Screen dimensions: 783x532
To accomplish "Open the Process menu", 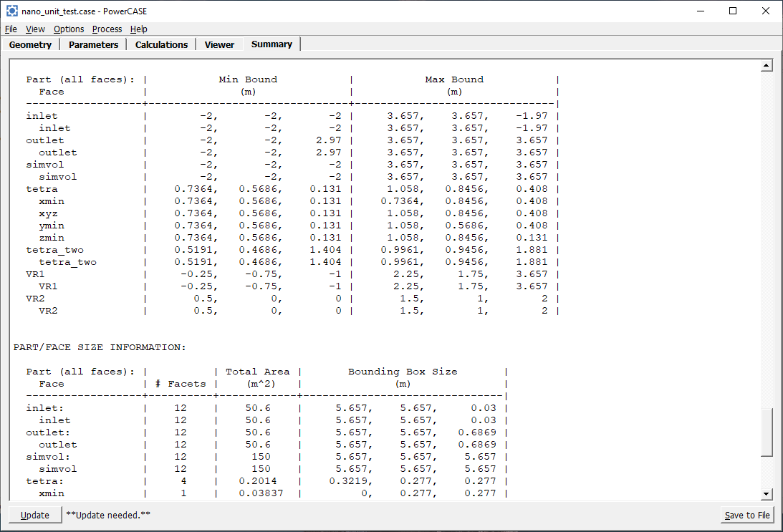I will coord(107,29).
